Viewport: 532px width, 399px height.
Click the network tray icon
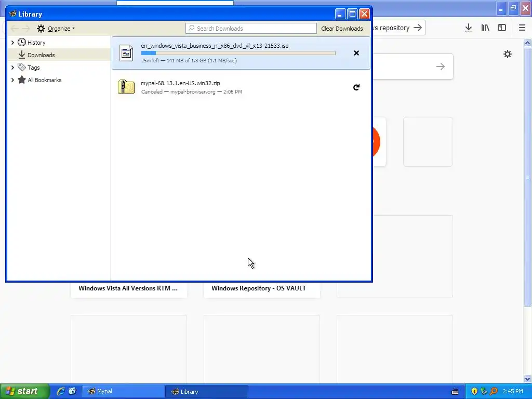click(484, 391)
